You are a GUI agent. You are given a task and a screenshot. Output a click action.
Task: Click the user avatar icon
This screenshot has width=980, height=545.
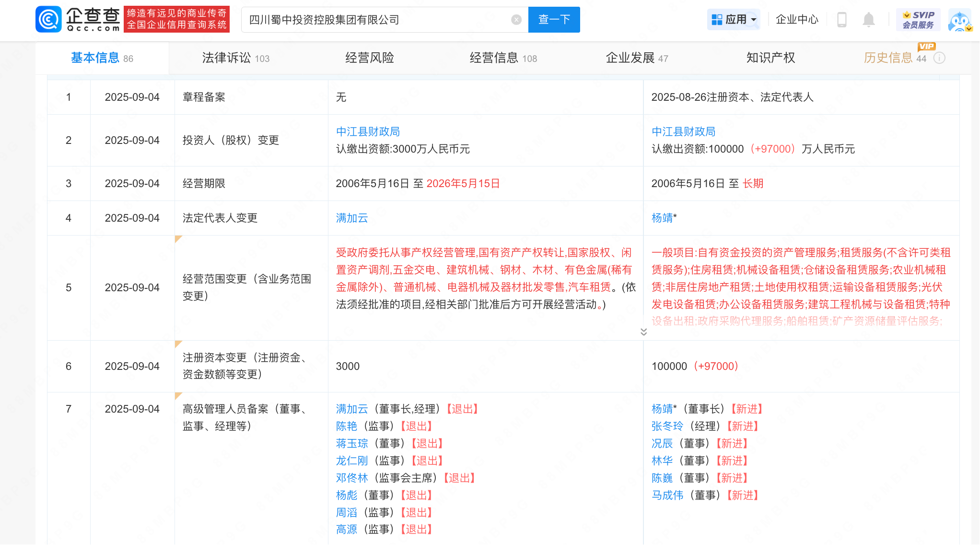coord(959,21)
